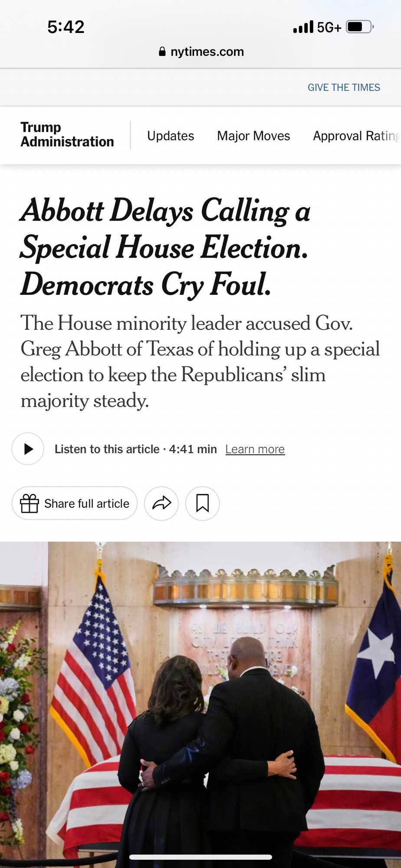Bookmark this article
The image size is (401, 868).
click(x=202, y=503)
